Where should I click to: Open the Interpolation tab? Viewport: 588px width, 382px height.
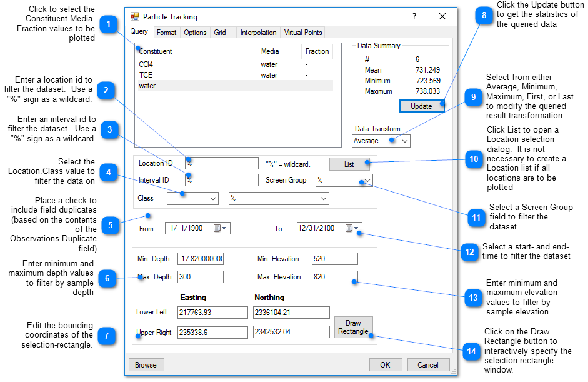click(x=258, y=32)
